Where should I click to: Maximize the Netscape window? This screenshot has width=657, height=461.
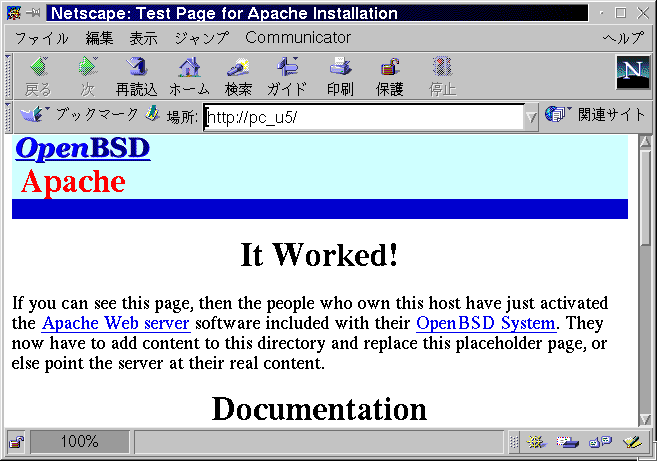621,13
